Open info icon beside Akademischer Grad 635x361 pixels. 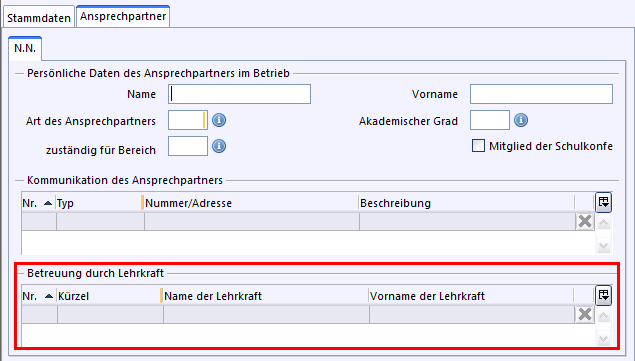coord(521,120)
